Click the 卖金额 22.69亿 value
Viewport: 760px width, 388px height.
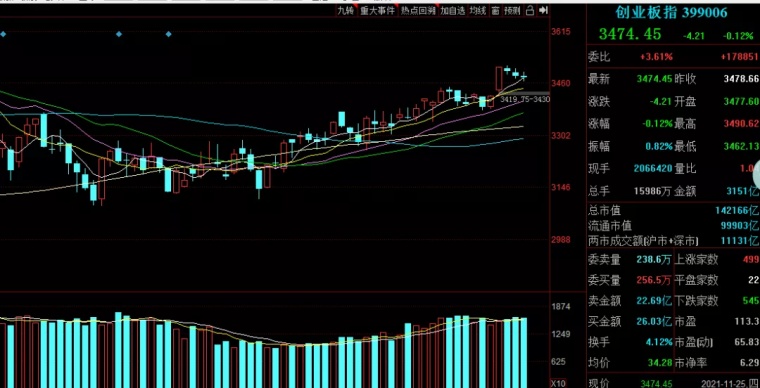point(654,301)
